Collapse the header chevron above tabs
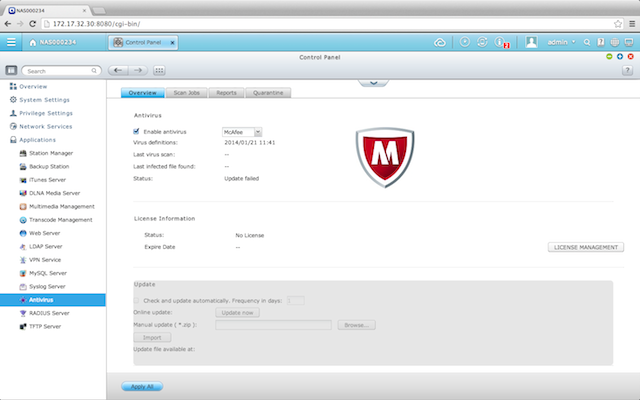Viewport: 640px width, 400px height. tap(373, 82)
